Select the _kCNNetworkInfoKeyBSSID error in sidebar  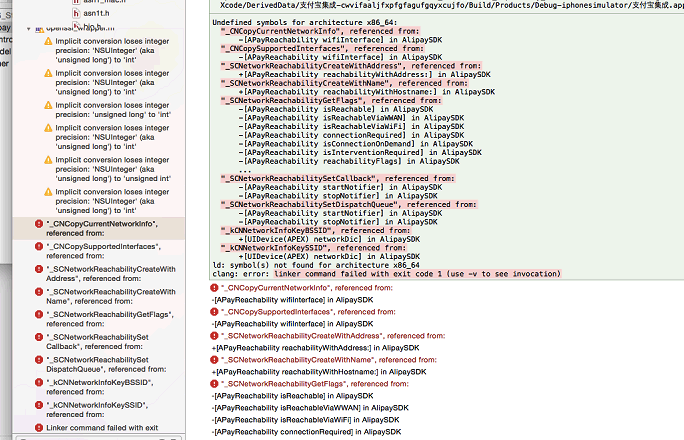tap(110, 388)
